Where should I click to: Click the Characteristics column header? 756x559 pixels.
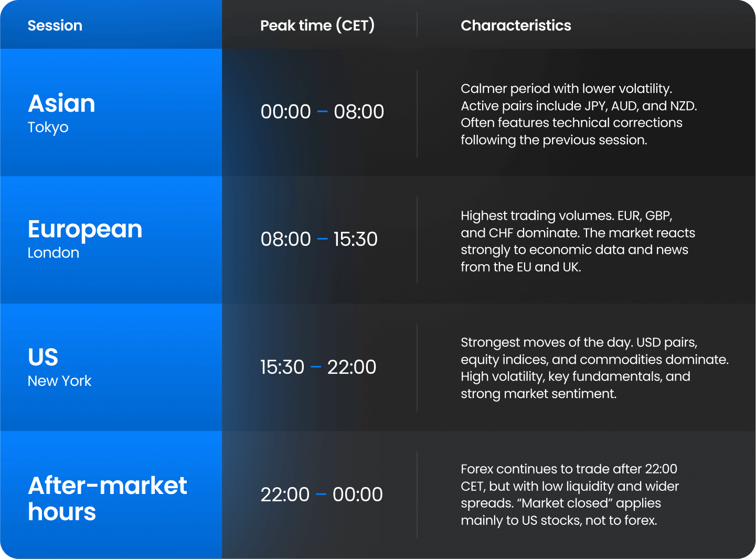516,25
